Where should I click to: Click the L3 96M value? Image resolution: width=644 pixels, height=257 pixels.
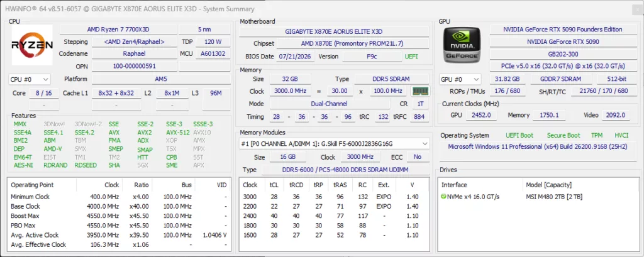216,93
